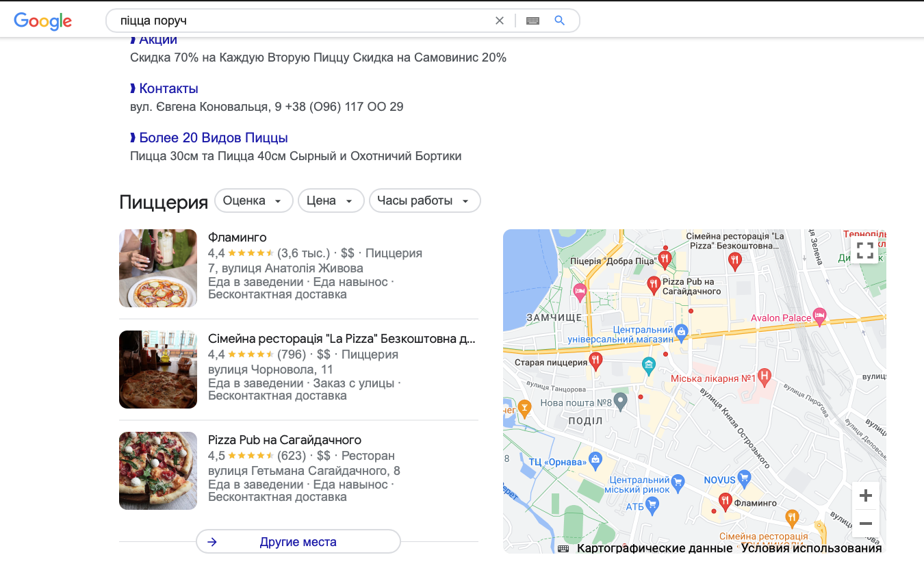Viewport: 924px width, 568px height.
Task: Open the Pizza Pub на Сагайдачного listing
Action: pyautogui.click(x=285, y=440)
